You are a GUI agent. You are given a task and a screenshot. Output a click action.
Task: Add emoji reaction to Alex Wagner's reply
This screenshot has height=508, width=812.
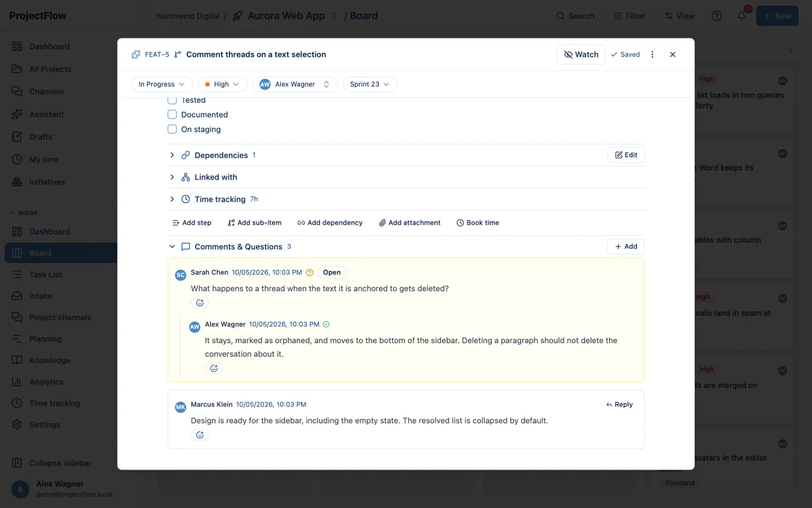click(x=214, y=369)
